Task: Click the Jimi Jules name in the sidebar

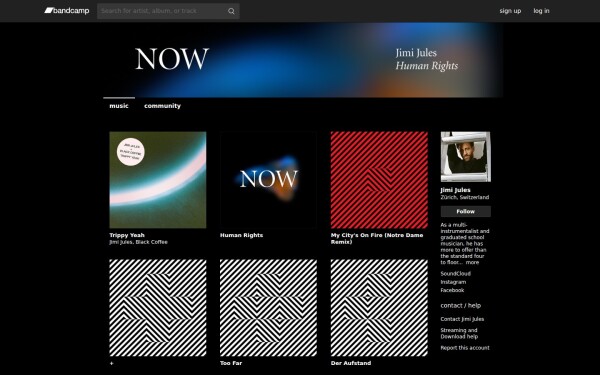Action: tap(456, 190)
